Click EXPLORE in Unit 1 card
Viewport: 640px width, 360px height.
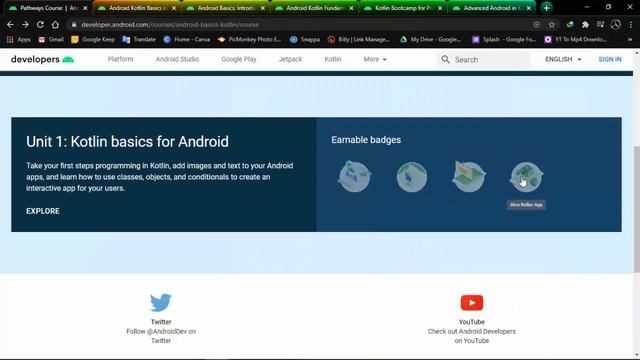(x=43, y=211)
